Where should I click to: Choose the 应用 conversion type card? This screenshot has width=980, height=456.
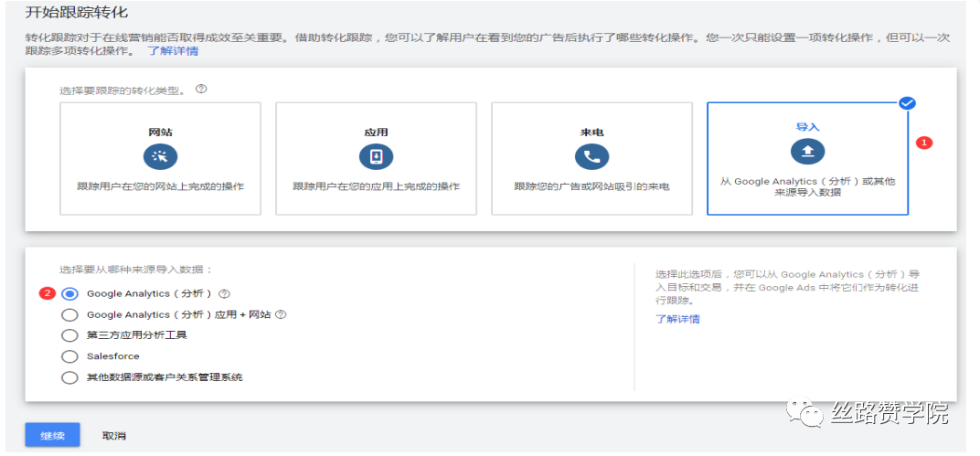376,159
